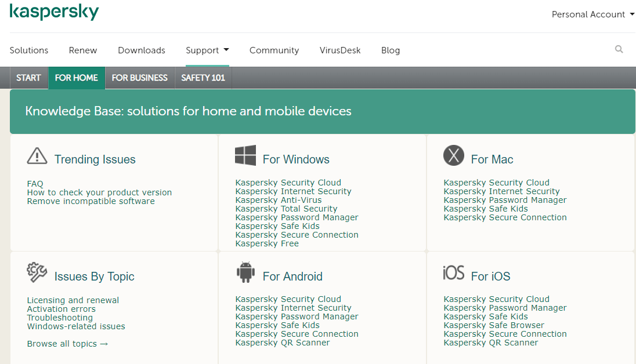Click the For Mac heading

[492, 159]
